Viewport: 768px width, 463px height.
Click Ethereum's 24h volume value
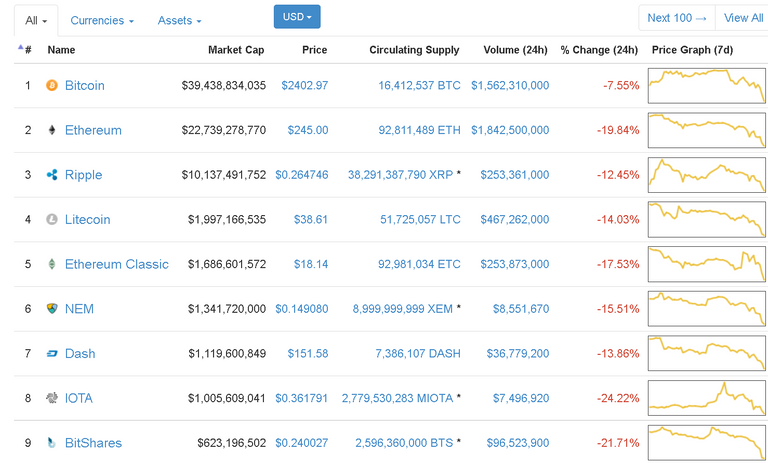pos(510,130)
